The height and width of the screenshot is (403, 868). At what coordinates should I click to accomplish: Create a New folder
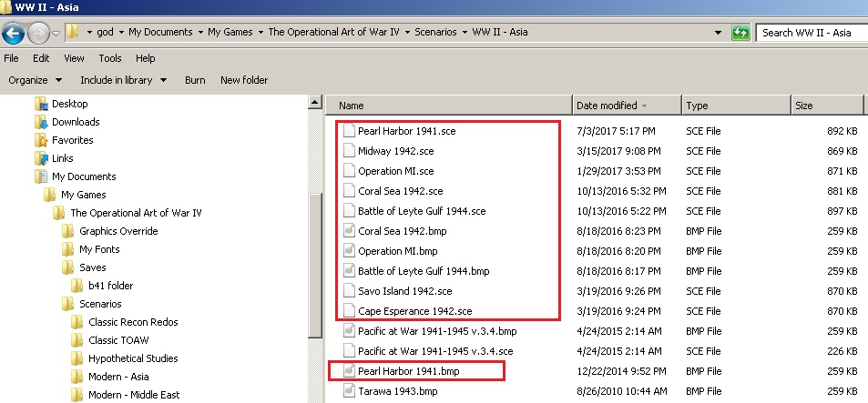click(244, 80)
